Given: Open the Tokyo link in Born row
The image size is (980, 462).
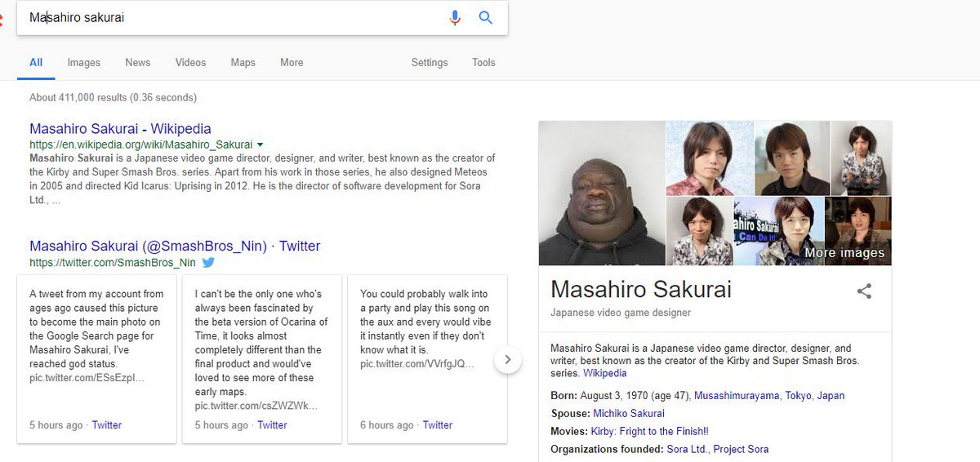Looking at the screenshot, I should point(799,395).
